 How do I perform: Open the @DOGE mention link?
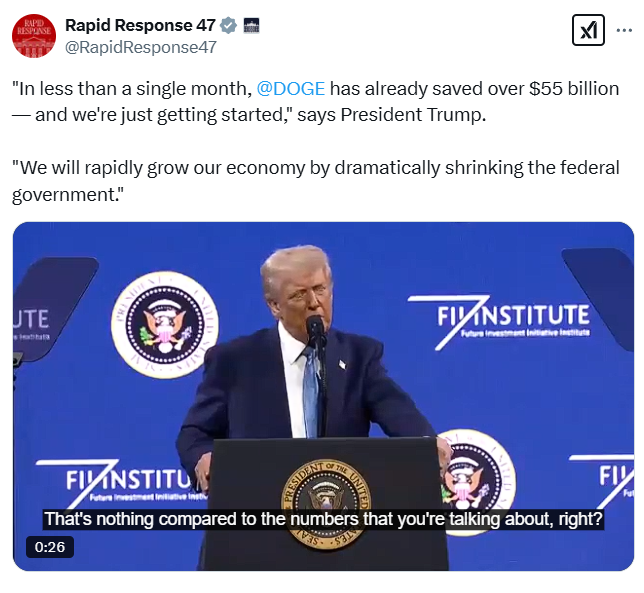291,89
